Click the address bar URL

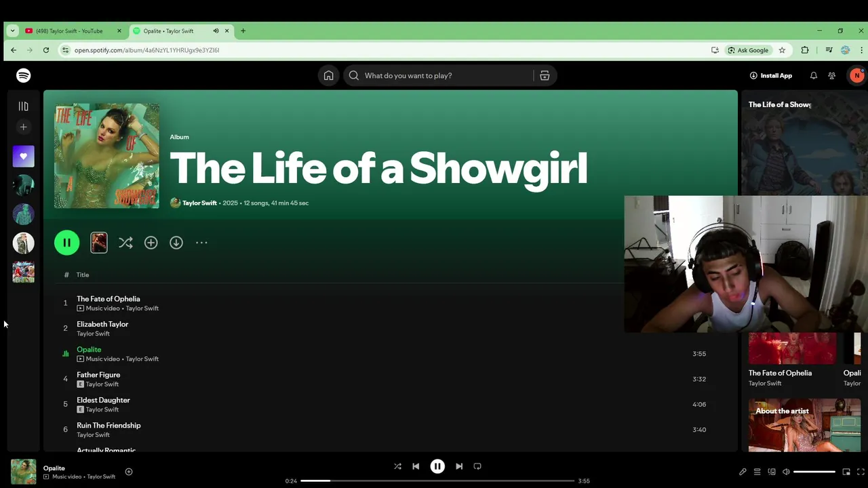(x=146, y=49)
